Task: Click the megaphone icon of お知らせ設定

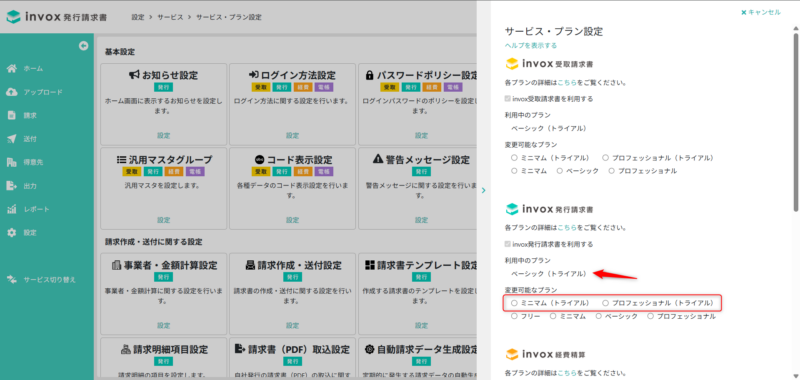Action: pos(134,75)
